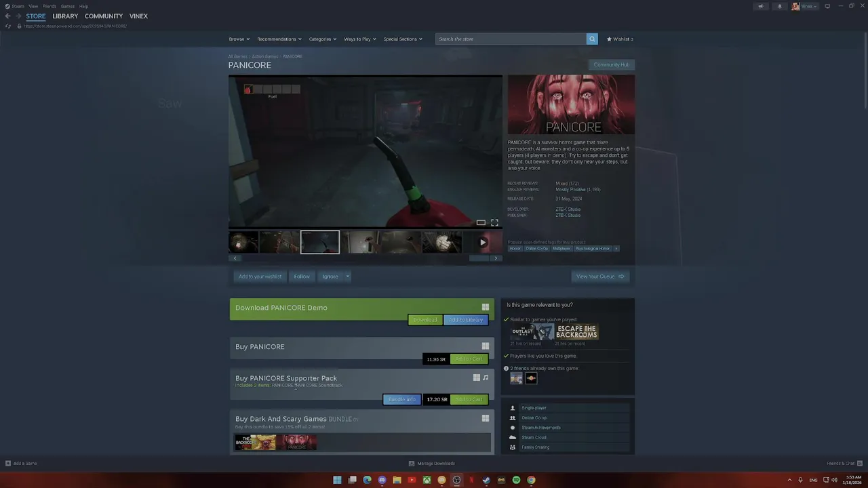Open Spotify from the taskbar
The width and height of the screenshot is (868, 488).
click(516, 480)
